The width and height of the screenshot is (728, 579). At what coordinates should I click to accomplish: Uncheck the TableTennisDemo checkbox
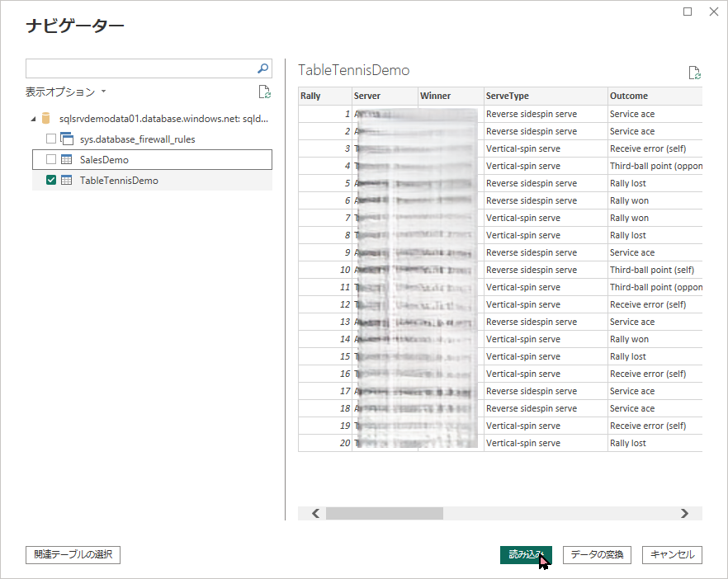pos(51,180)
